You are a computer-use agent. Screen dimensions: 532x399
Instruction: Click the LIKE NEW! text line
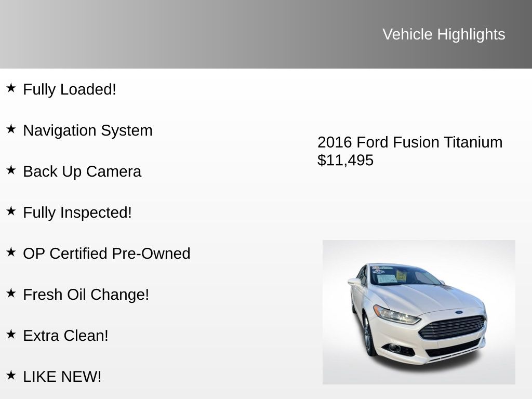(x=62, y=377)
